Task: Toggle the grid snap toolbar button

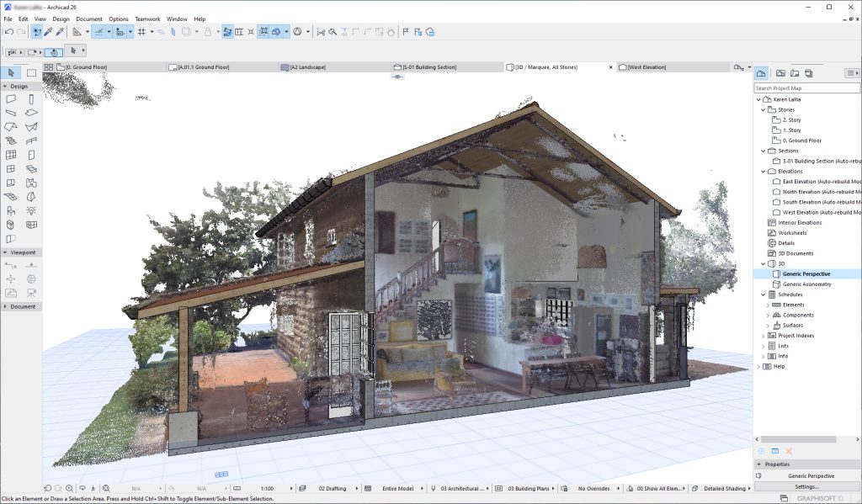Action: click(141, 32)
